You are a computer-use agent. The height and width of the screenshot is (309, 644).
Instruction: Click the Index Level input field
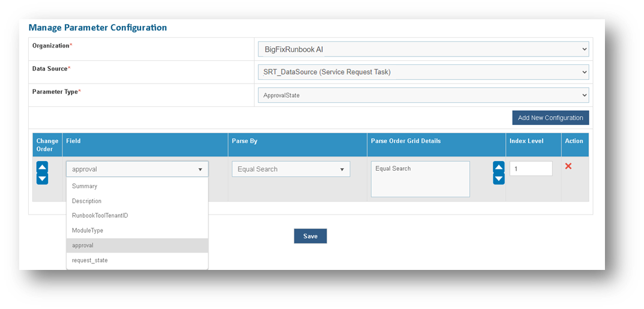click(530, 169)
